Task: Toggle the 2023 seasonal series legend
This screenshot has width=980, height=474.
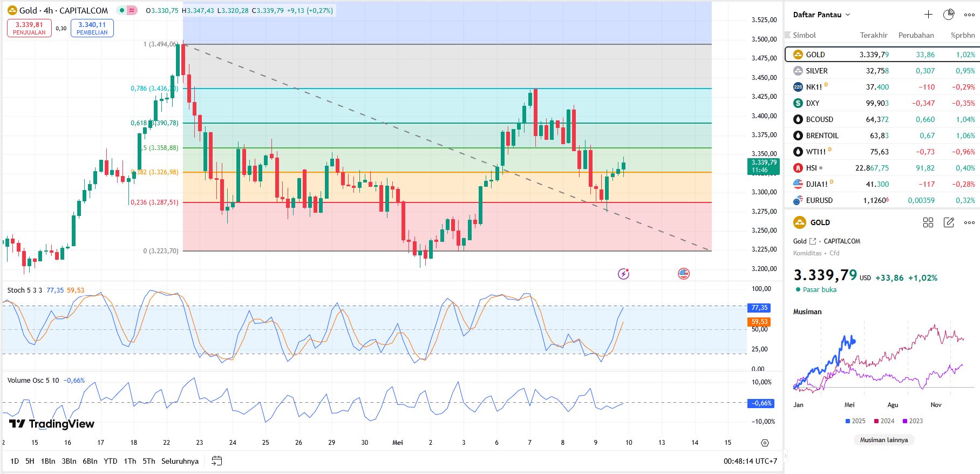Action: tap(913, 421)
